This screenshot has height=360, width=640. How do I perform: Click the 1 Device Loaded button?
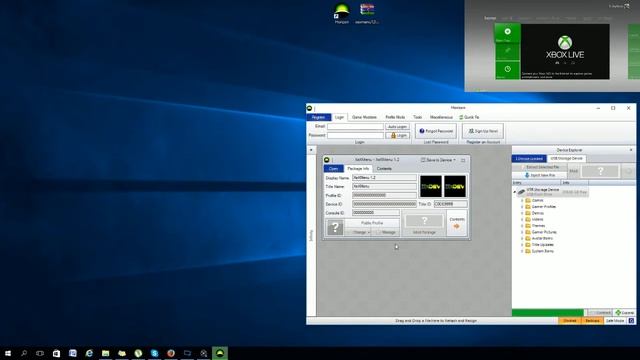[x=529, y=158]
